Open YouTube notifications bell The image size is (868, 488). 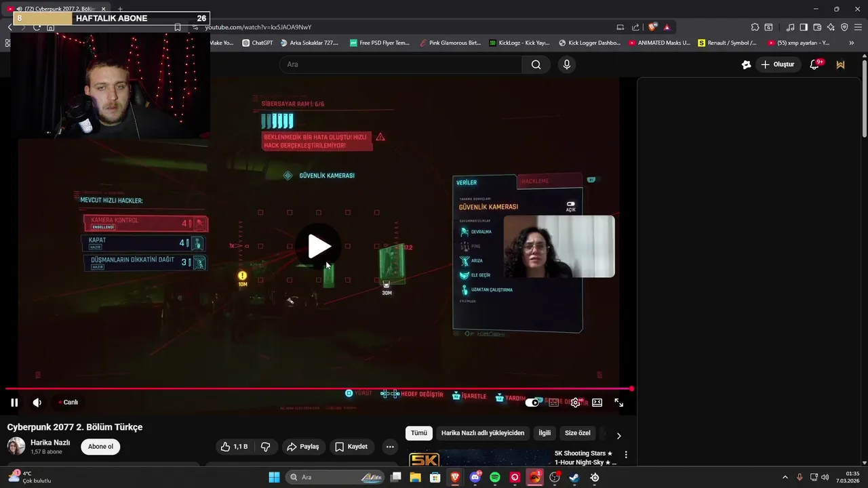point(815,64)
